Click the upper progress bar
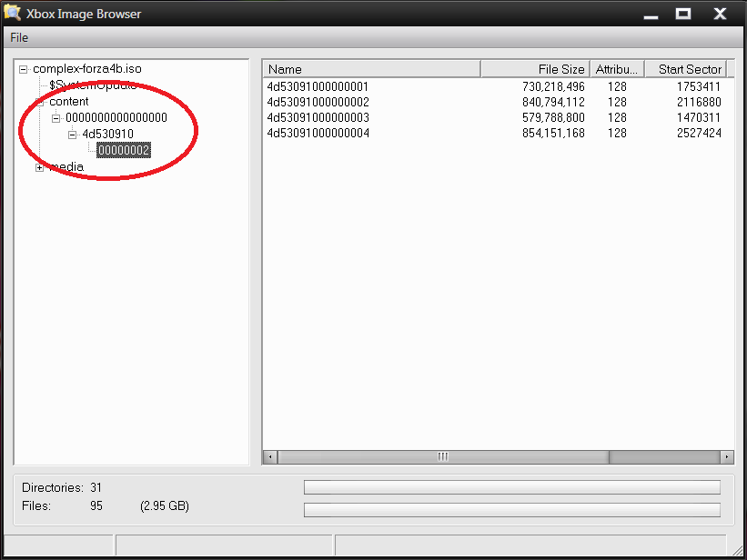The height and width of the screenshot is (560, 747). point(512,487)
